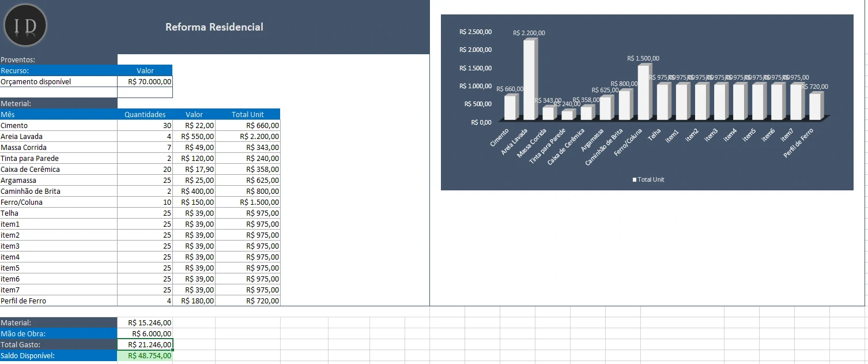
Task: Select the Quantidades column header
Action: click(x=145, y=114)
